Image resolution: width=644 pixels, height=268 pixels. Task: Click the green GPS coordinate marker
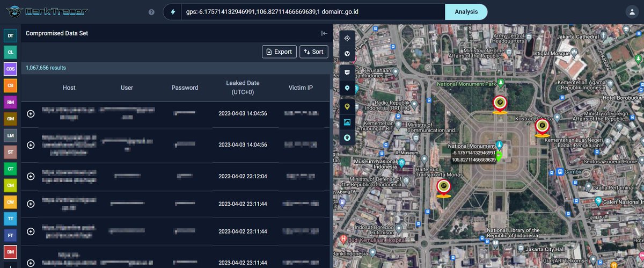(x=499, y=157)
